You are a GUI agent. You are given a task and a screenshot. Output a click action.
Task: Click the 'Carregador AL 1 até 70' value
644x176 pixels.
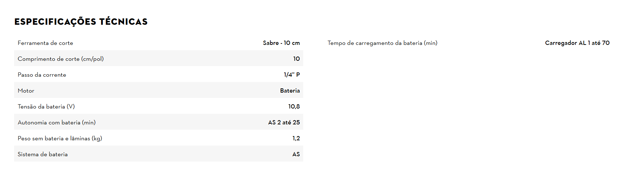tap(577, 43)
